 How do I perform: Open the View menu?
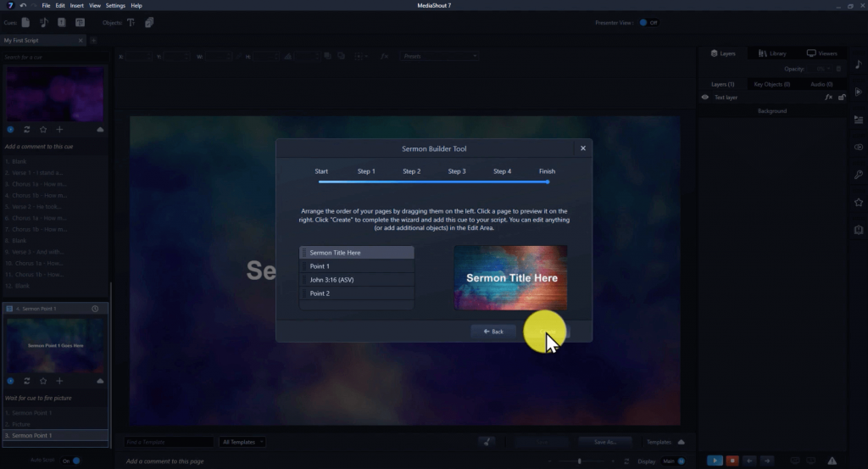(95, 6)
